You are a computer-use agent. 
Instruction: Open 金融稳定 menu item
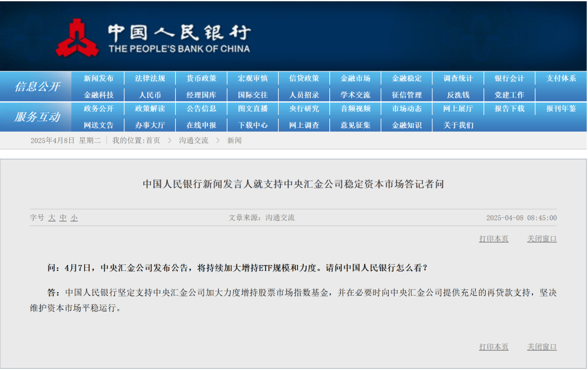407,78
